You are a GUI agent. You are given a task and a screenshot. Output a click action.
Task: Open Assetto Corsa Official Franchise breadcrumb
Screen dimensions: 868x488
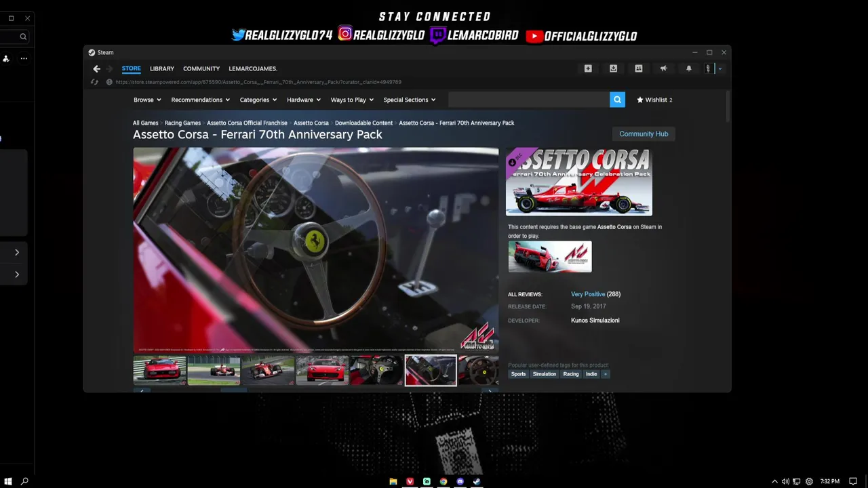[247, 123]
